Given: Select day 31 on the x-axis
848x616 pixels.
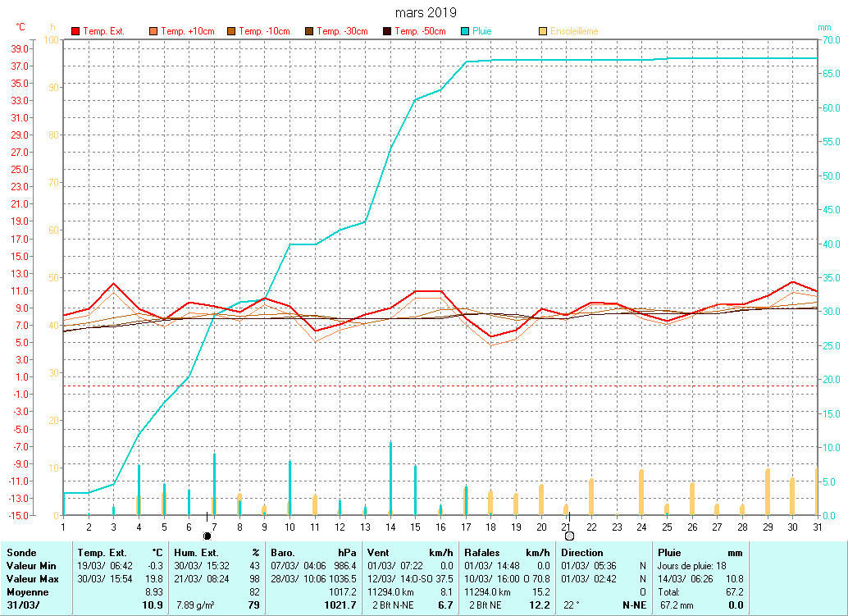Looking at the screenshot, I should click(817, 526).
